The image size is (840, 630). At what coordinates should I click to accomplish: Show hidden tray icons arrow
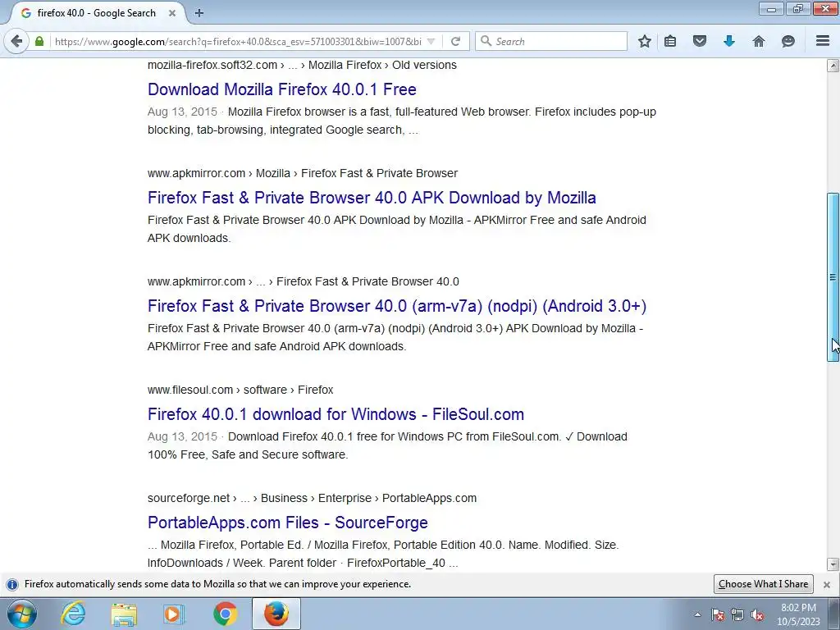(697, 615)
